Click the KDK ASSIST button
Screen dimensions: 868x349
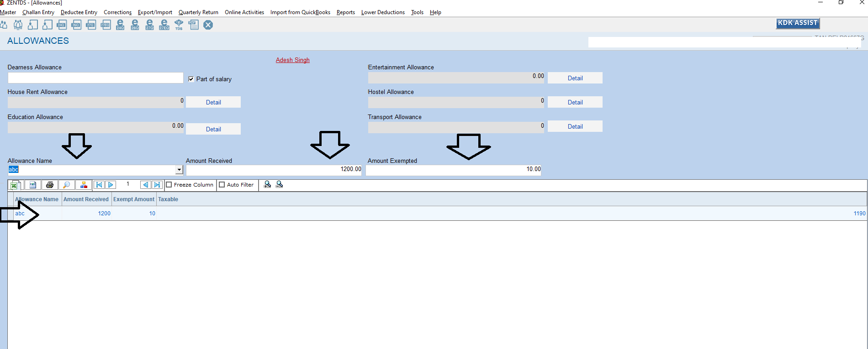pos(798,23)
